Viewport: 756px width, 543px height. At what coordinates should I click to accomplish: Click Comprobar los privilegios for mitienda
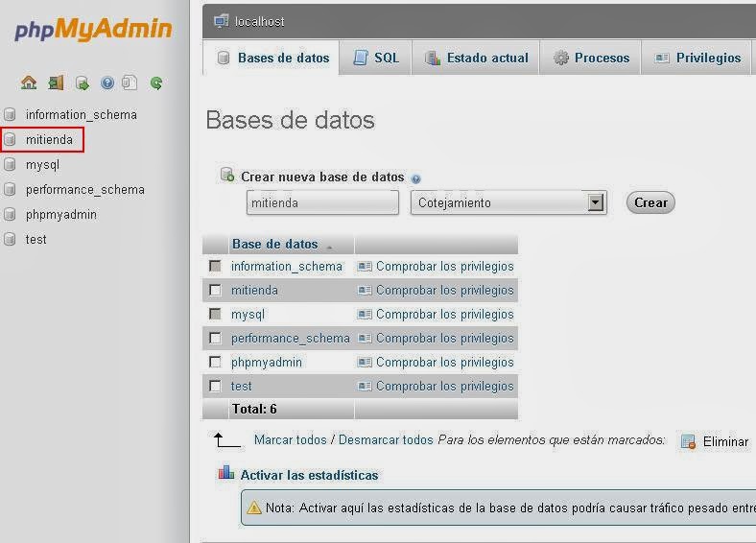(x=444, y=291)
